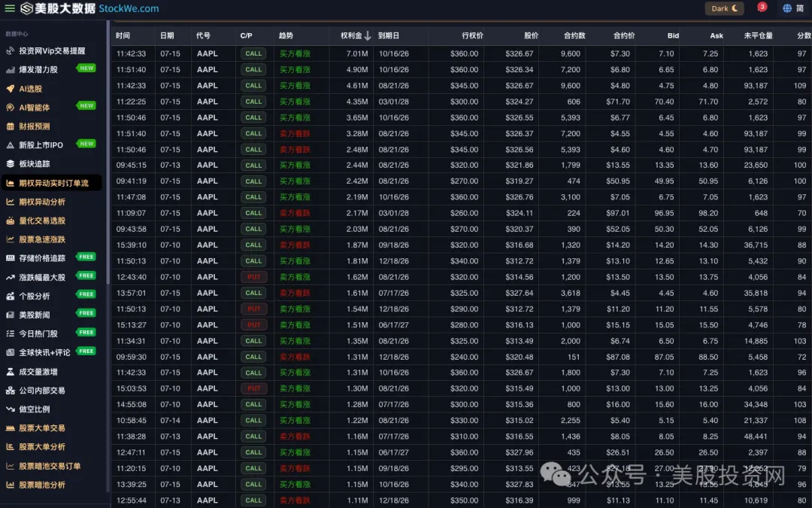This screenshot has height=508, width=812.
Task: Click the 03/01/28 expiry with $300.00 strike
Action: (393, 102)
